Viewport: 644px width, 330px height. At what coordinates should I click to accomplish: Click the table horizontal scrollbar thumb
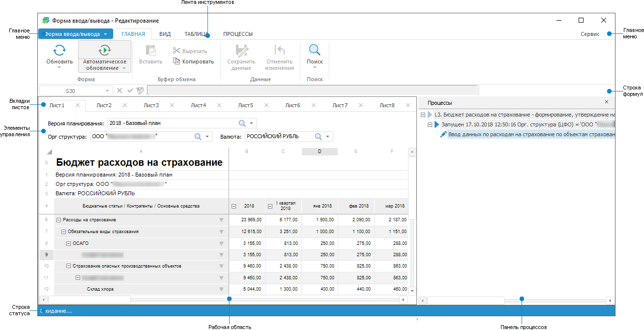click(x=89, y=300)
